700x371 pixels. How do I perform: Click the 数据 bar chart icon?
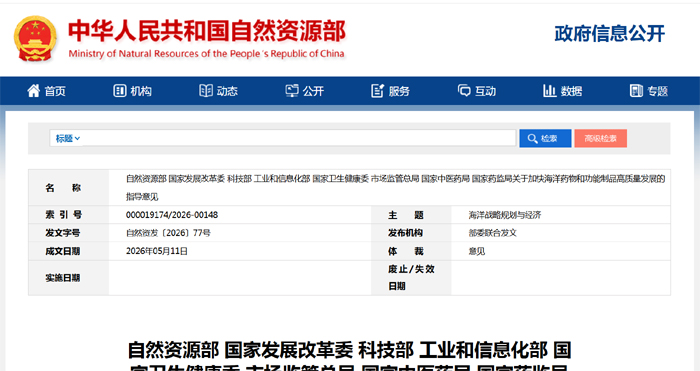550,91
